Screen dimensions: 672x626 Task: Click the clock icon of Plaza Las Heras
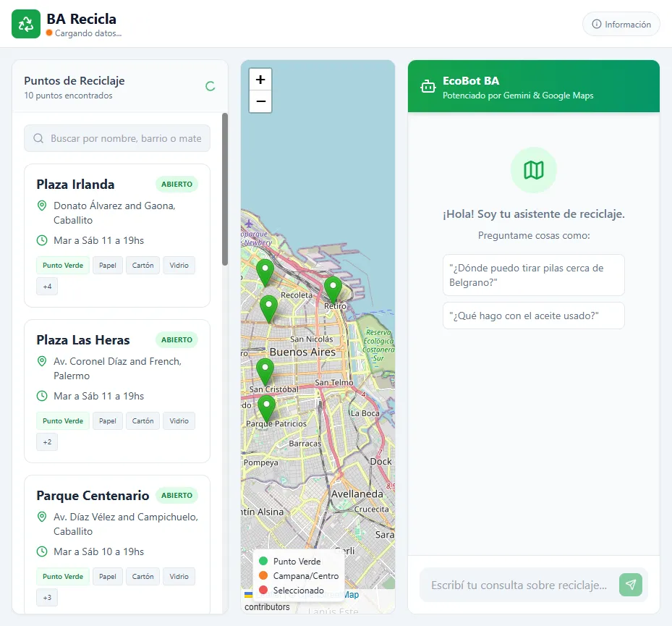click(x=41, y=396)
